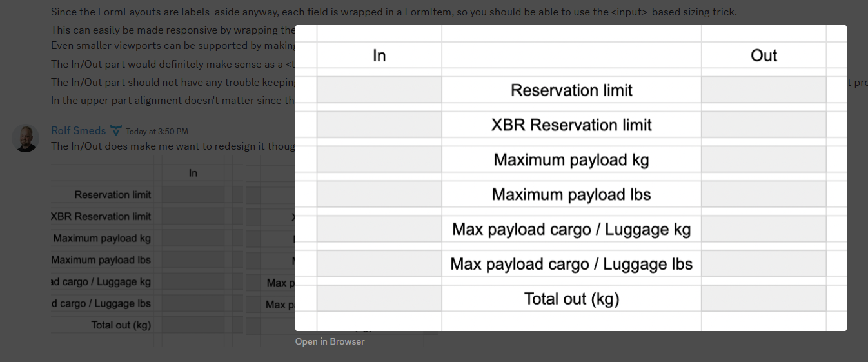This screenshot has width=868, height=362.
Task: Click the Rolf Smeds username
Action: coord(78,130)
